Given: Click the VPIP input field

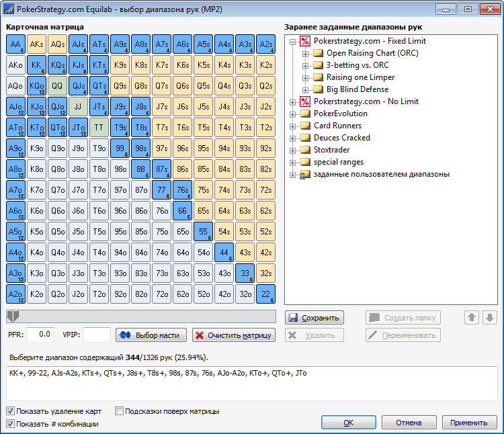Looking at the screenshot, I should pyautogui.click(x=97, y=335).
